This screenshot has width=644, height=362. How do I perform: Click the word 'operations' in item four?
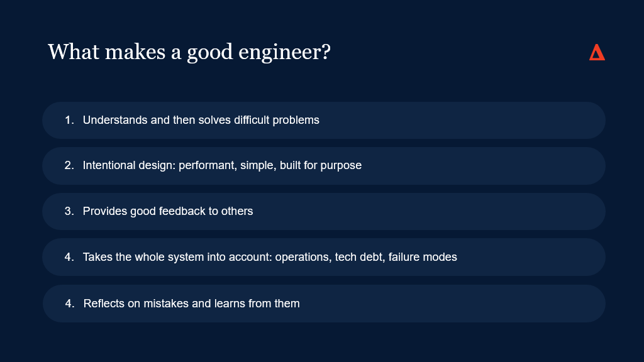(303, 257)
